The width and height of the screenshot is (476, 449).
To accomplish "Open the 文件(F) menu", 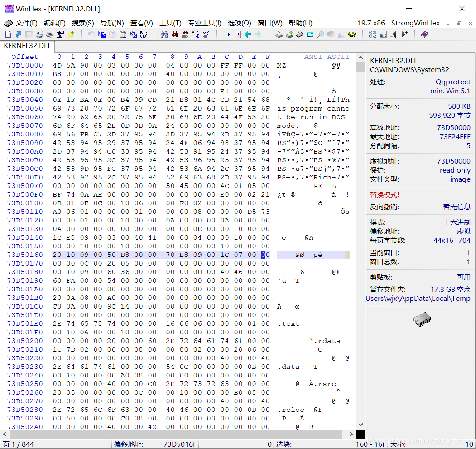I will pos(26,23).
